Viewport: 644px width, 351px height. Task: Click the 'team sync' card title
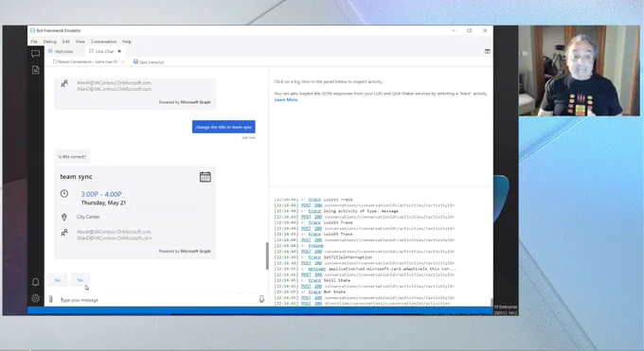[x=77, y=177]
